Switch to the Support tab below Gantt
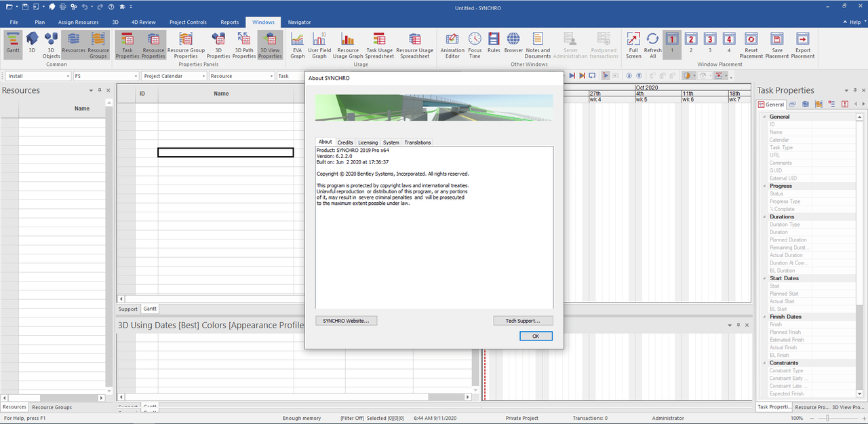 [128, 309]
